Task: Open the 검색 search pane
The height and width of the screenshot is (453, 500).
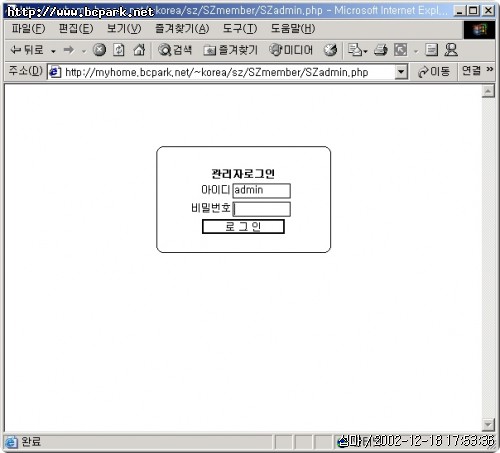Action: (175, 50)
